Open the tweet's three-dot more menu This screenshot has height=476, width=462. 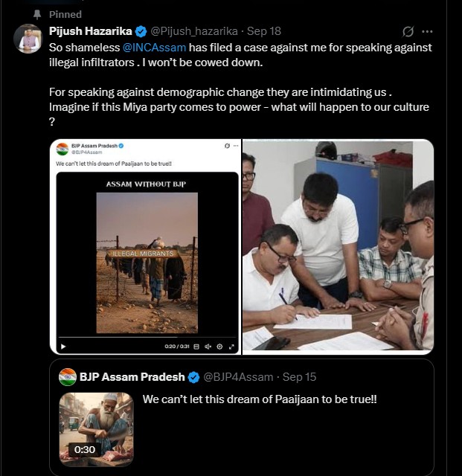coord(427,31)
